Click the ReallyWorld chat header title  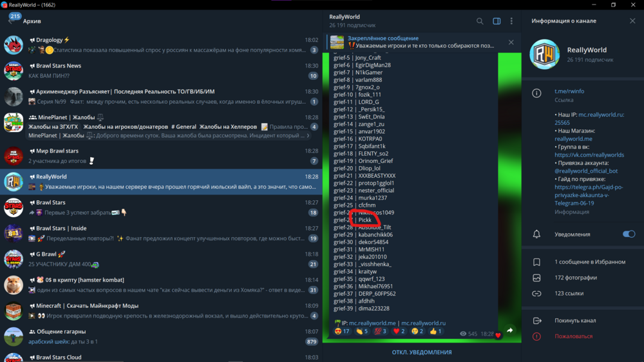click(x=345, y=17)
